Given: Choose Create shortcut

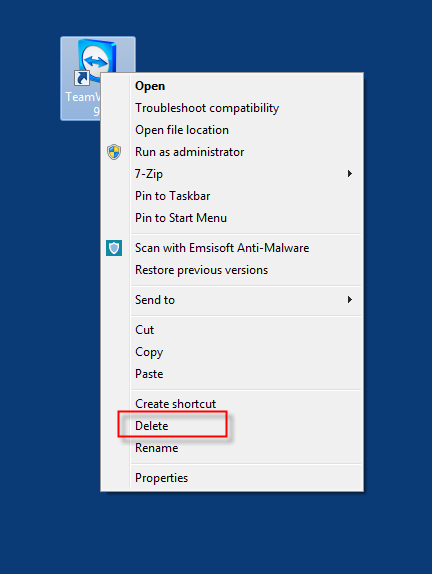Looking at the screenshot, I should tap(175, 404).
